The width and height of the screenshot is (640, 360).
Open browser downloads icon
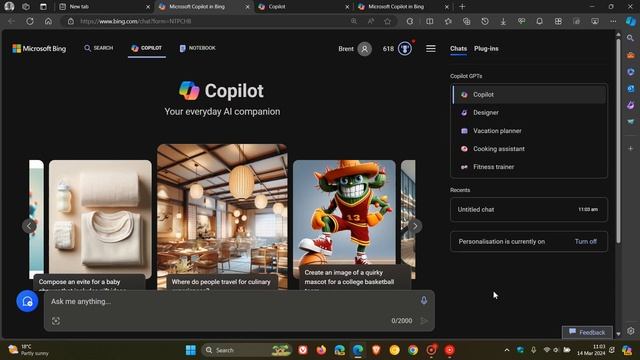point(503,21)
